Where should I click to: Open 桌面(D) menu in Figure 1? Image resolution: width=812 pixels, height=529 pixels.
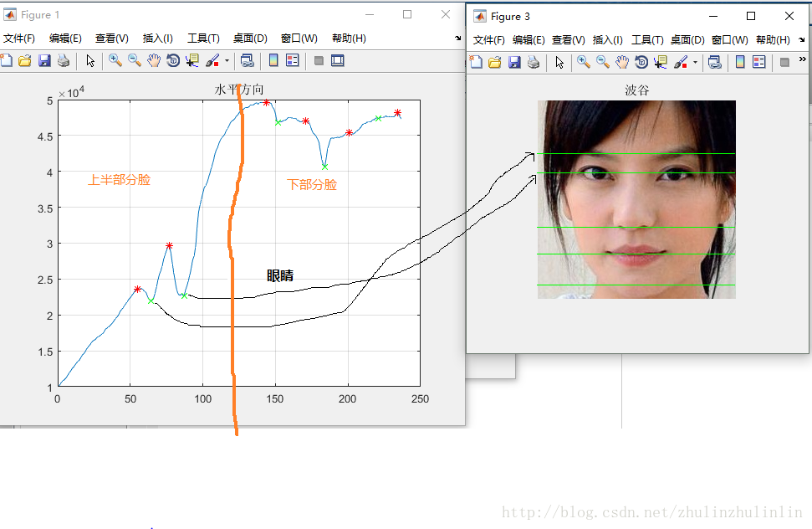(x=250, y=39)
